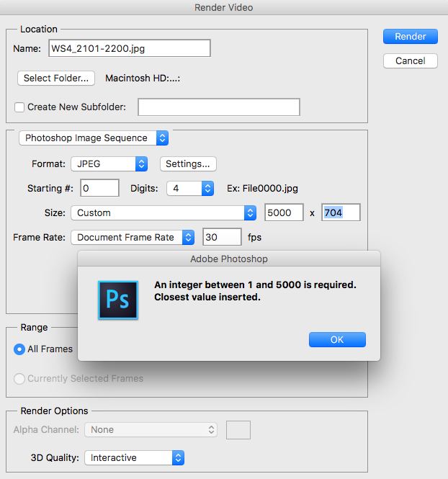Click the 'Macintosh HD:...:' folder path text

[143, 79]
